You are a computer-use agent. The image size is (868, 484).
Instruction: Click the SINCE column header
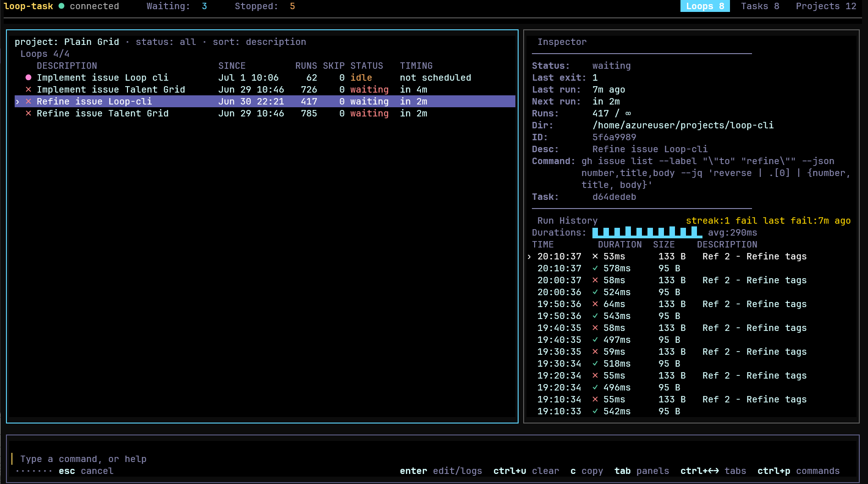pos(232,66)
